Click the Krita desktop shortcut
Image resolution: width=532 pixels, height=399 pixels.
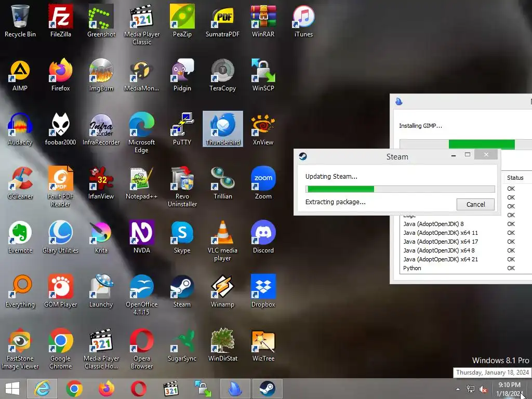[101, 237]
